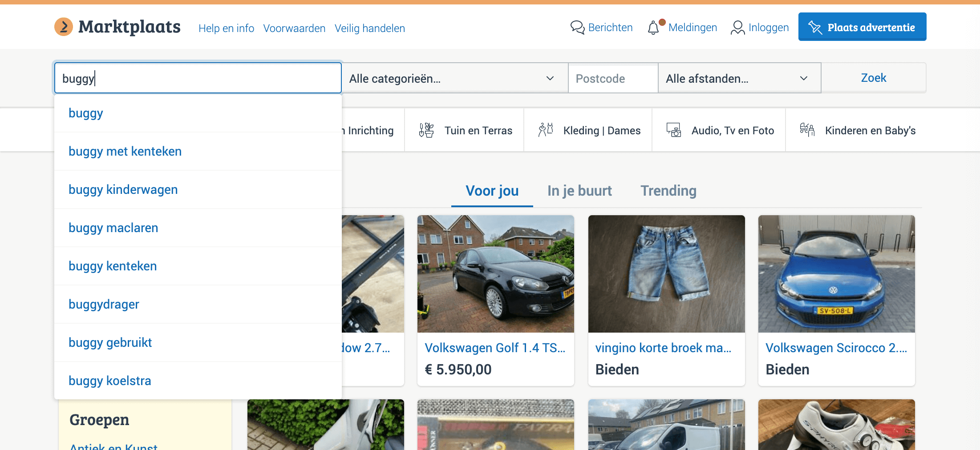Open the Volkswagen Golf 1.4 TS listing photo

[496, 274]
